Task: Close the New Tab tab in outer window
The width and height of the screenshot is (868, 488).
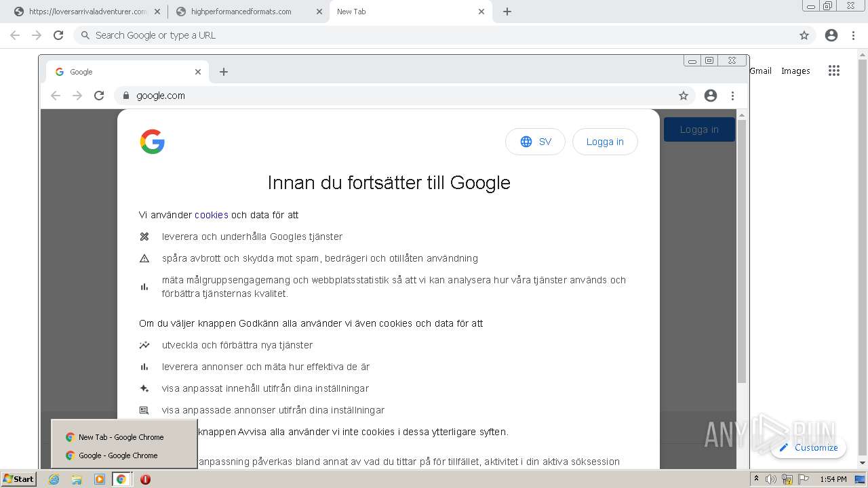Action: click(x=481, y=12)
